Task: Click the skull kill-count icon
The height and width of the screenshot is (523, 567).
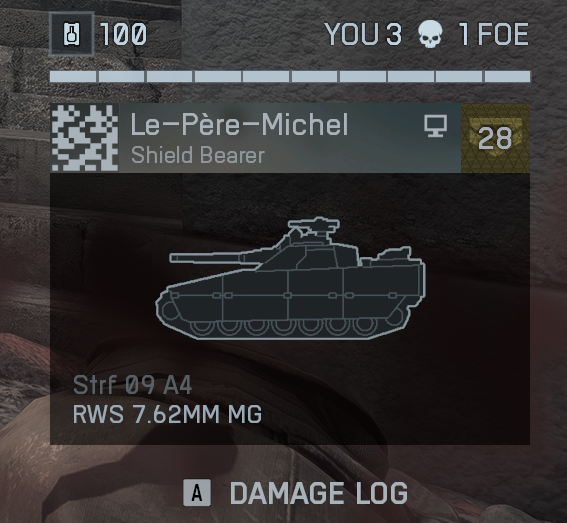Action: pos(430,34)
